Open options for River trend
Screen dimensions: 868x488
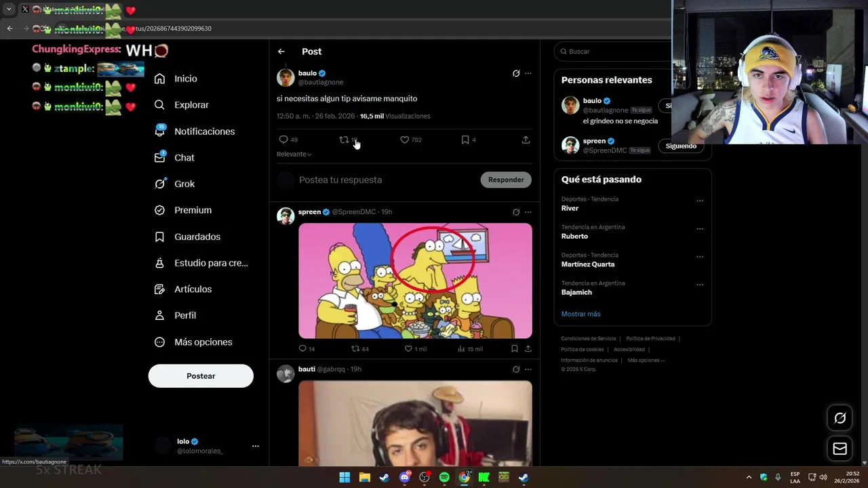coord(700,201)
